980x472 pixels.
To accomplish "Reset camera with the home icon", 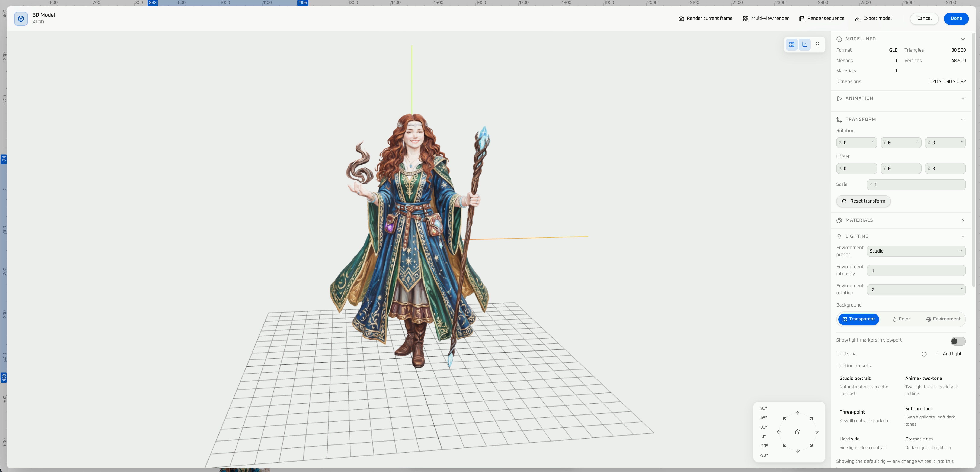I will (798, 432).
